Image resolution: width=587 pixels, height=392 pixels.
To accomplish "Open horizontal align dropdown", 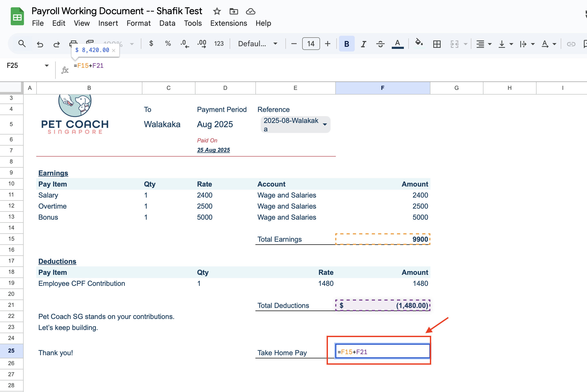I will (484, 44).
